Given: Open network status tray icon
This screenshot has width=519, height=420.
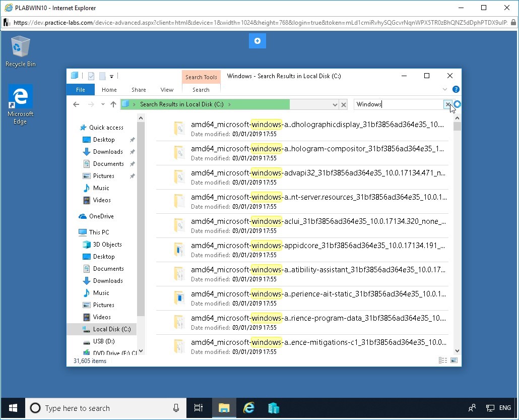Looking at the screenshot, I should click(x=490, y=408).
